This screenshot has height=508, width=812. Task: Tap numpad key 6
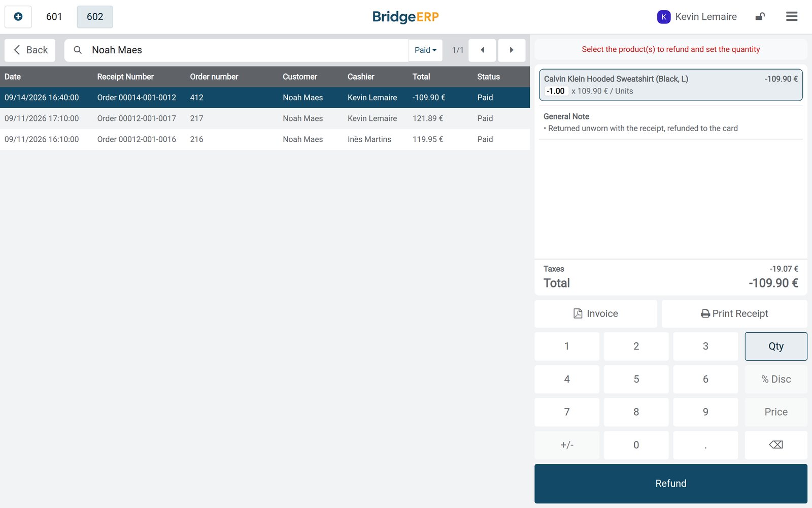click(x=705, y=379)
